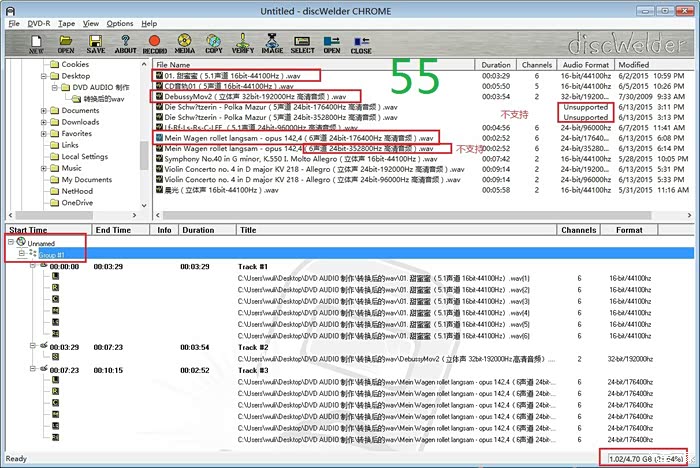Viewport: 700px width, 468px height.
Task: Collapse the Unnamed disc root node
Action: click(x=10, y=243)
